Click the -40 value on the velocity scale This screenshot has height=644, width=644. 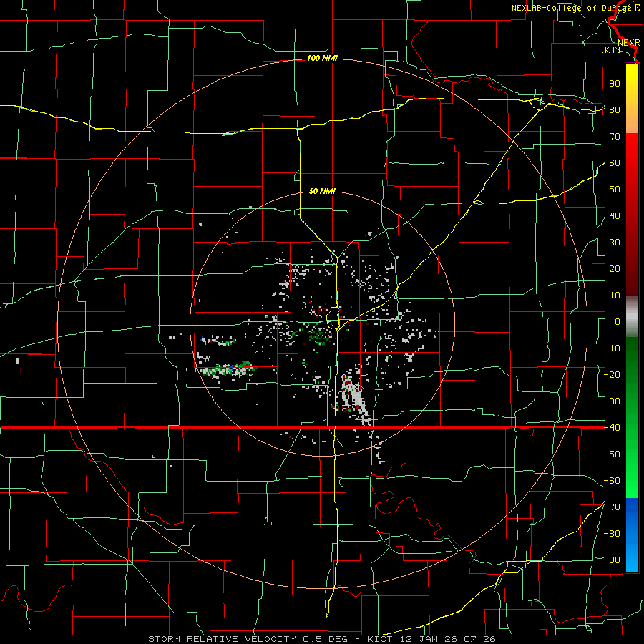(612, 428)
